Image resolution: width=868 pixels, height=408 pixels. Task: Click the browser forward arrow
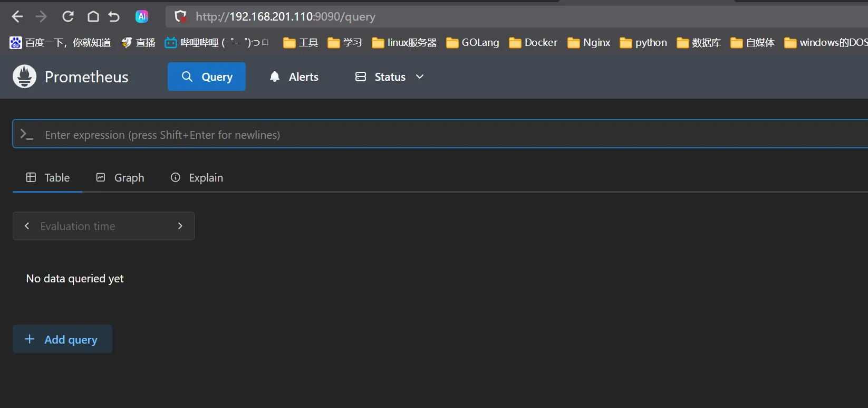coord(41,17)
